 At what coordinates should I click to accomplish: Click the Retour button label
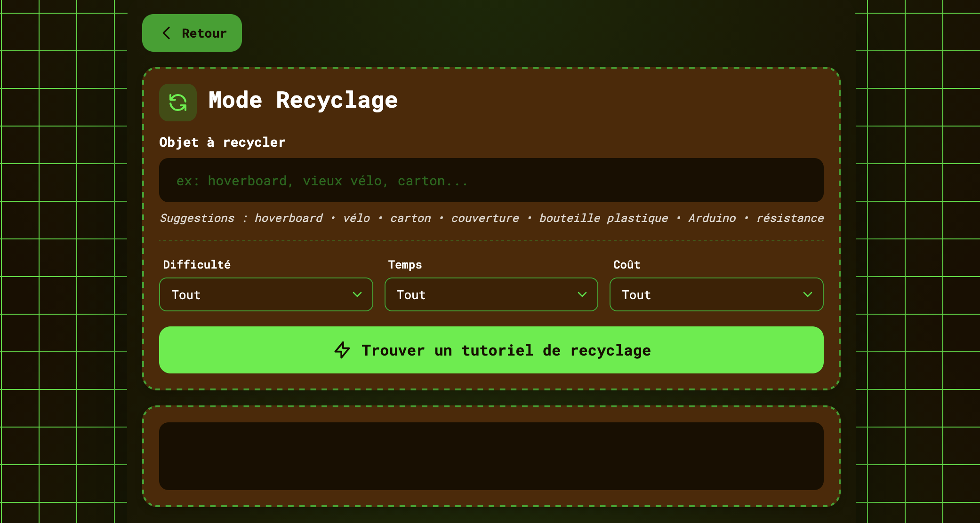204,33
